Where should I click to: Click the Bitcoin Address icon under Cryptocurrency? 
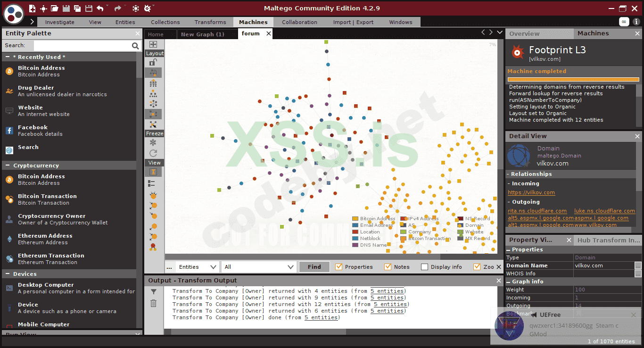(9, 180)
